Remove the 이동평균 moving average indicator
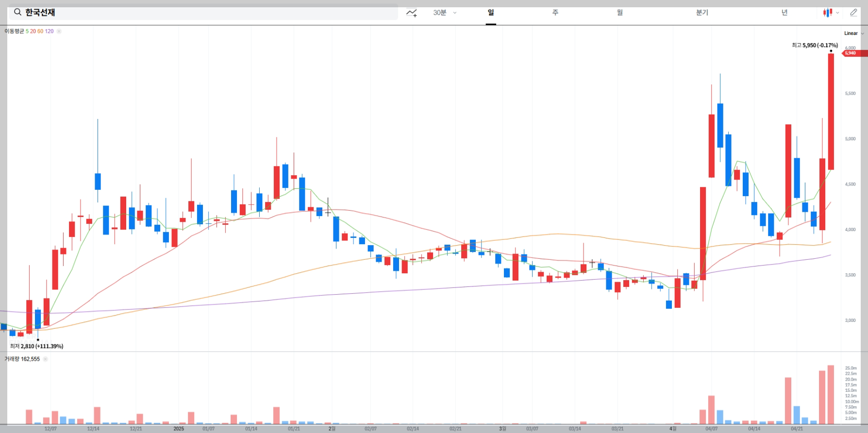The height and width of the screenshot is (433, 868). pos(59,31)
